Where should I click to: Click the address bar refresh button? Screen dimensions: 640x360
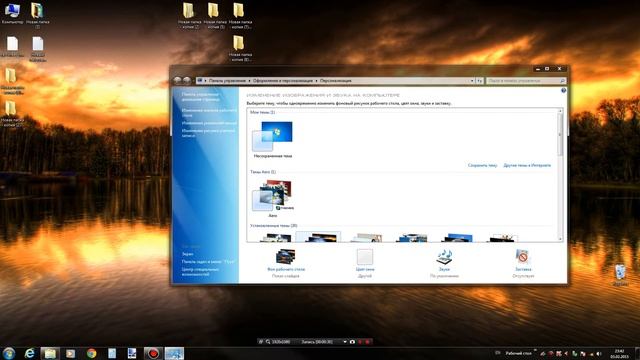(480, 81)
